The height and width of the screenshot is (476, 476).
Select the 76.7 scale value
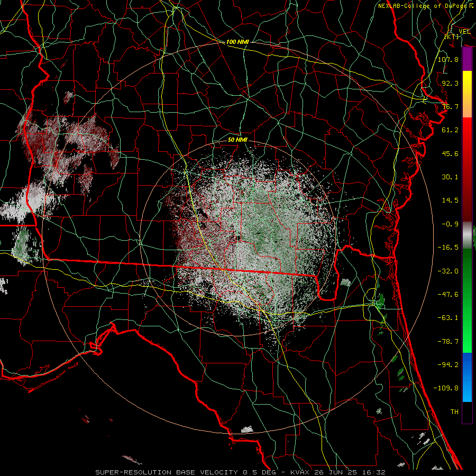point(450,106)
